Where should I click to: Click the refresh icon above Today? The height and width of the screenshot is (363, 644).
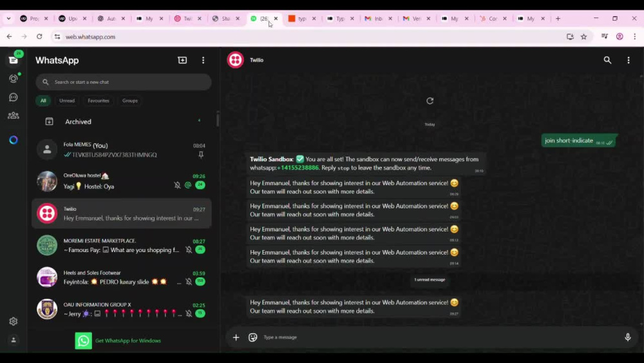point(430,101)
